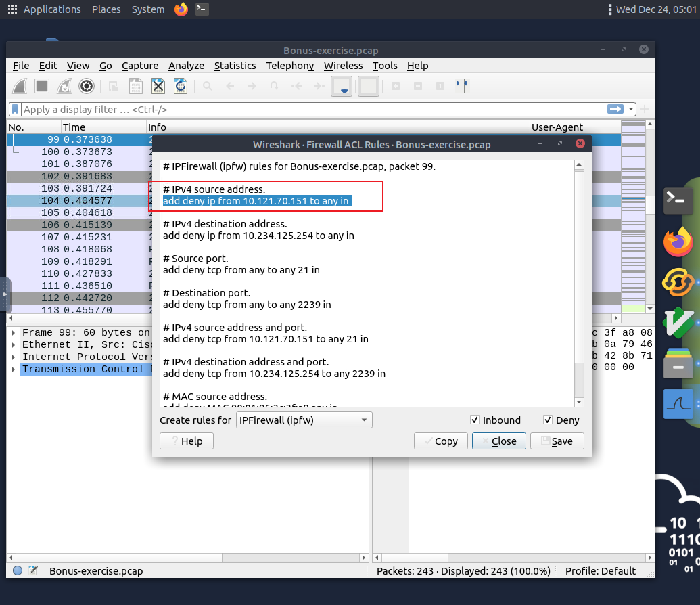Viewport: 700px width, 605px height.
Task: Click Profile: Default in status bar
Action: pos(601,571)
